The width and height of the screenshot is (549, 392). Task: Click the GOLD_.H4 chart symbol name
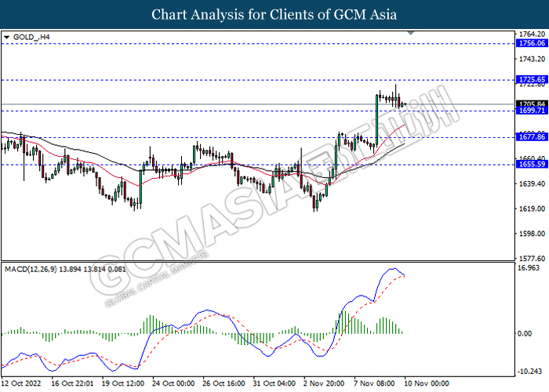coord(31,37)
